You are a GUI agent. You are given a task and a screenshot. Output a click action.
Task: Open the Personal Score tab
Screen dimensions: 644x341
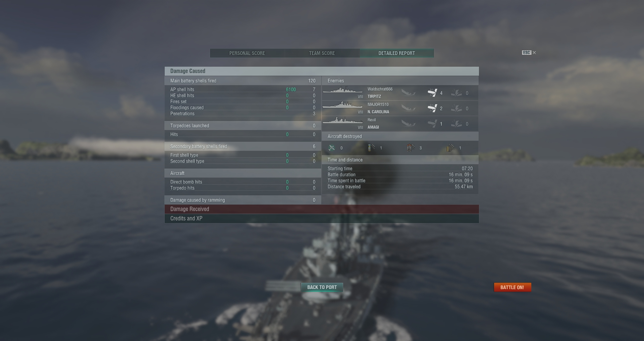tap(247, 53)
